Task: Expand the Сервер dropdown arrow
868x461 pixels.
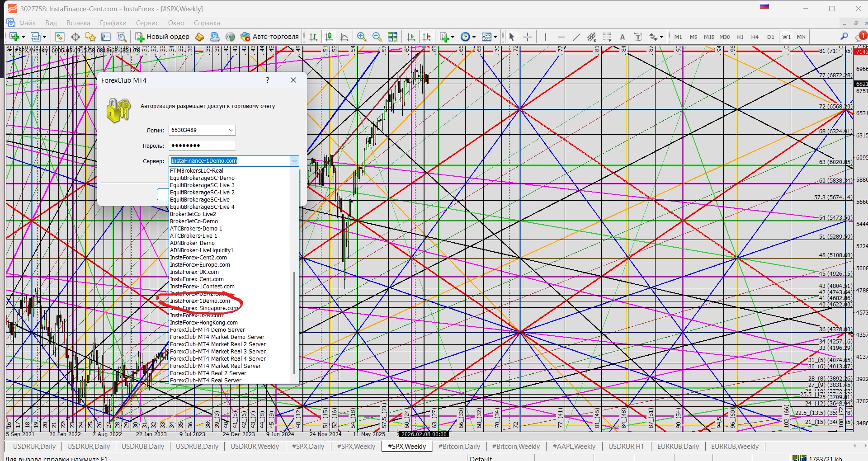Action: pyautogui.click(x=294, y=161)
